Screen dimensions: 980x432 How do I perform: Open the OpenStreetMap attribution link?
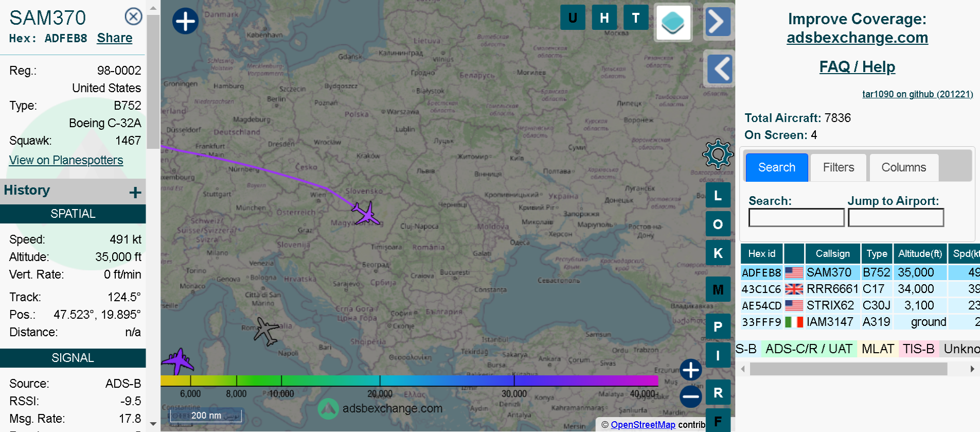tap(643, 425)
